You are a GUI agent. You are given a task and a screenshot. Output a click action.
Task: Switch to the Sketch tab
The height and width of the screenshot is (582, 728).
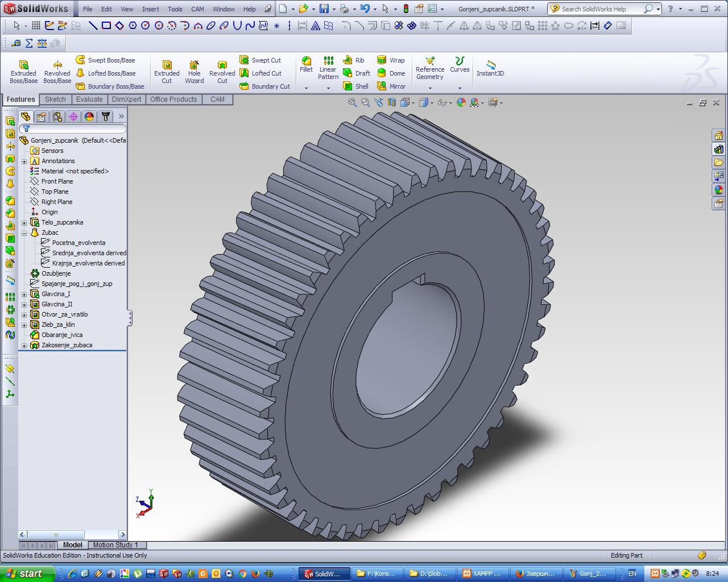pyautogui.click(x=55, y=99)
